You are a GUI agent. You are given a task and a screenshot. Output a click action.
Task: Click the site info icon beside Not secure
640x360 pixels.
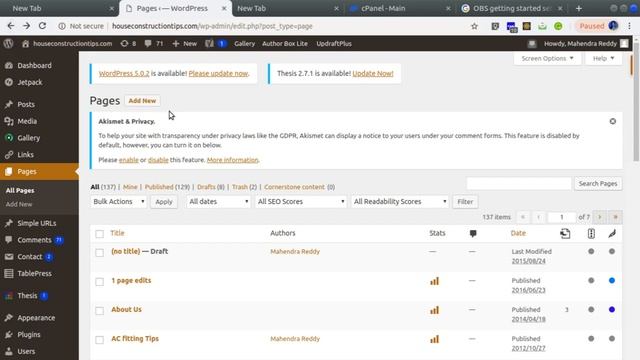click(62, 26)
